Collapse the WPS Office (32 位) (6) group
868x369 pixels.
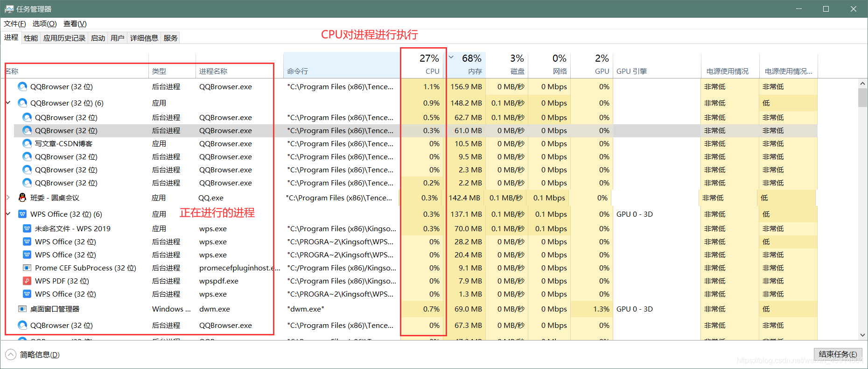pos(8,214)
